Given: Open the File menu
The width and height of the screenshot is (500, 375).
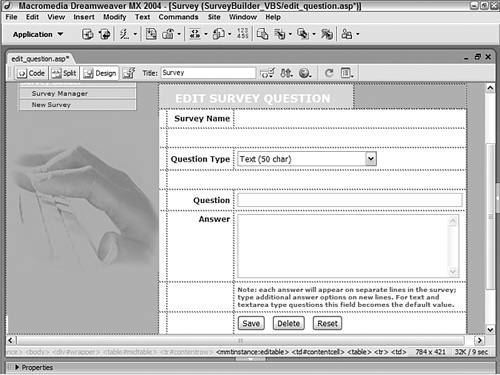Looking at the screenshot, I should point(11,17).
